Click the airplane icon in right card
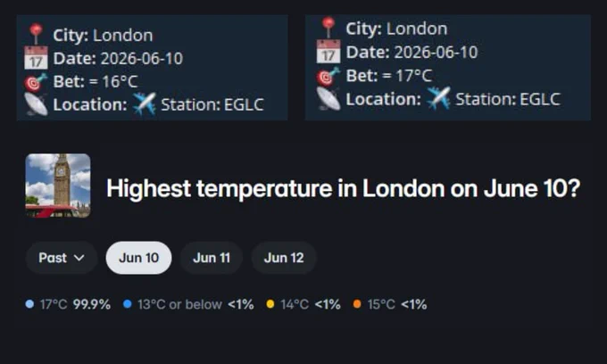The image size is (607, 364). tap(438, 98)
